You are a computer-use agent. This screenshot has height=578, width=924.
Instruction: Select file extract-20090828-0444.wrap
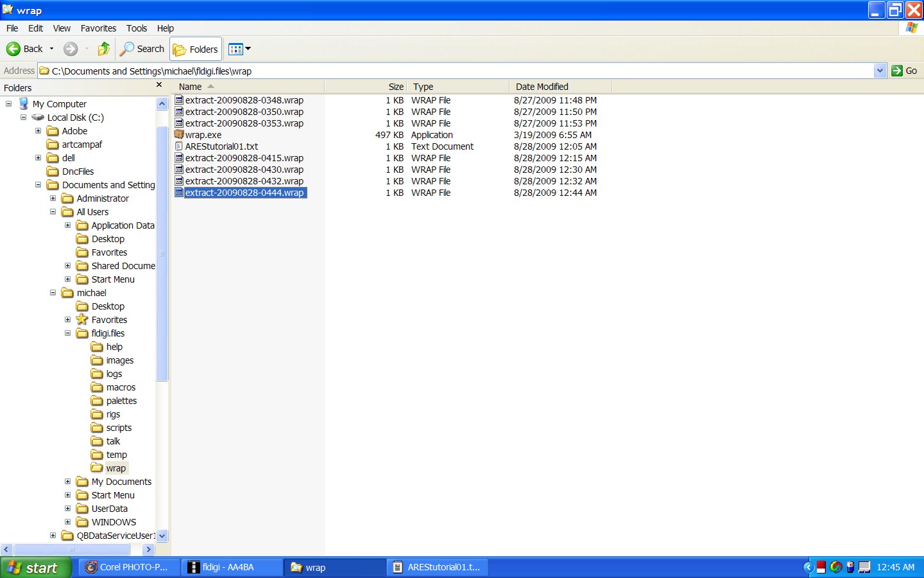tap(241, 193)
